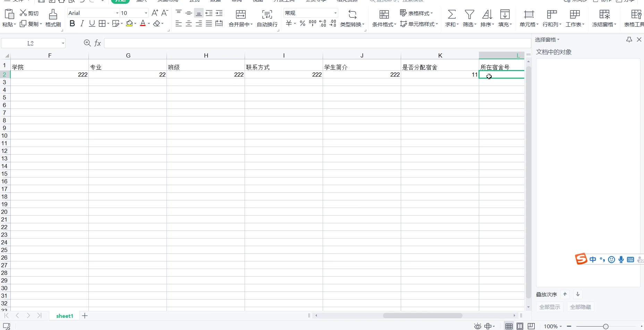Expand the name box L2 dropdown

click(x=63, y=43)
